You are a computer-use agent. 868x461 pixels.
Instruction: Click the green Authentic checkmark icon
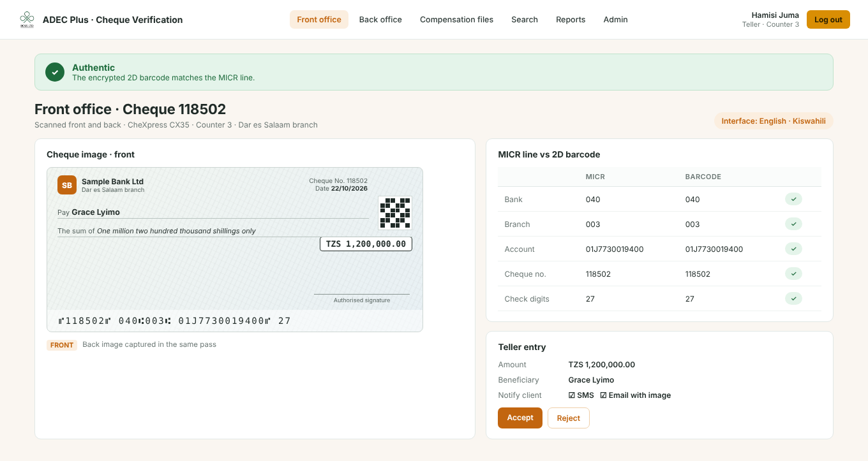point(55,72)
